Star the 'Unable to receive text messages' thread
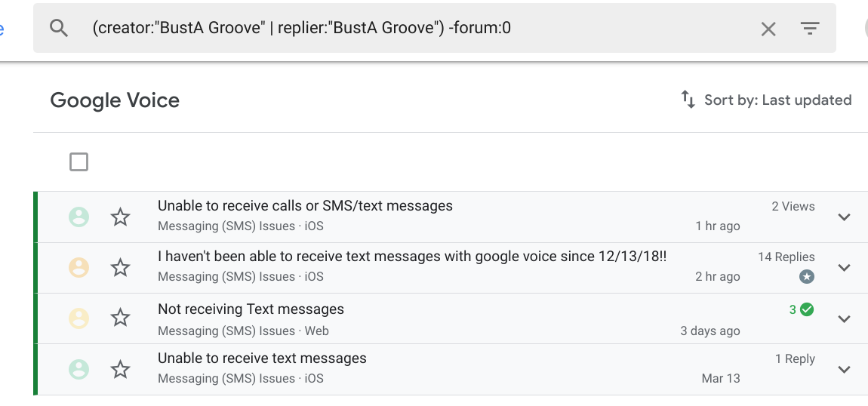This screenshot has width=868, height=406. click(120, 369)
